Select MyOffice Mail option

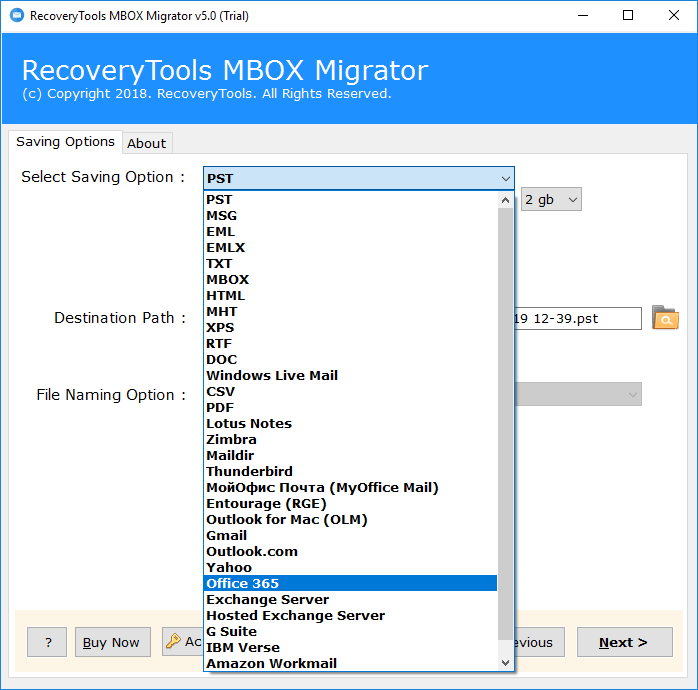pos(350,488)
